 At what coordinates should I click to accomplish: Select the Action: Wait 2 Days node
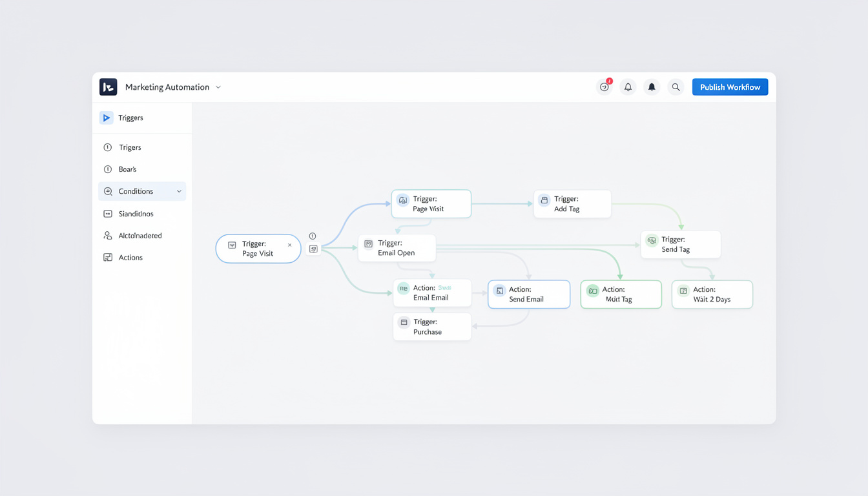click(712, 294)
